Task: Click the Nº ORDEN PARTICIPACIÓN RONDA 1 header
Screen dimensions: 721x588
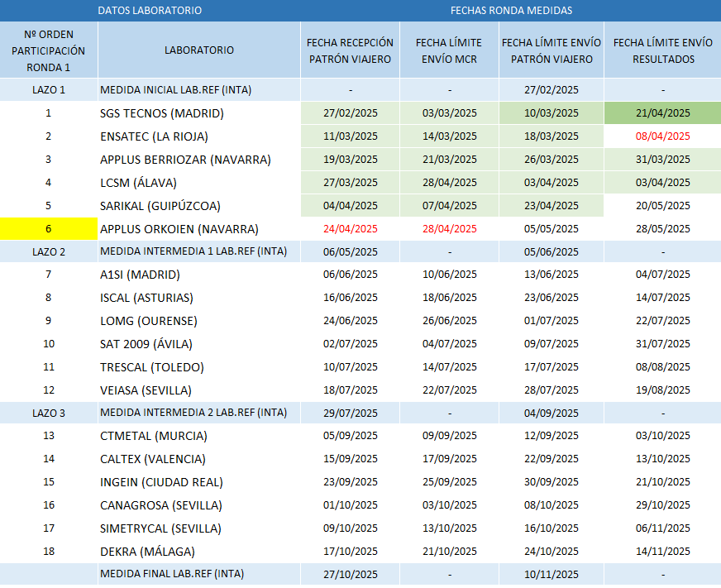Action: pos(49,50)
